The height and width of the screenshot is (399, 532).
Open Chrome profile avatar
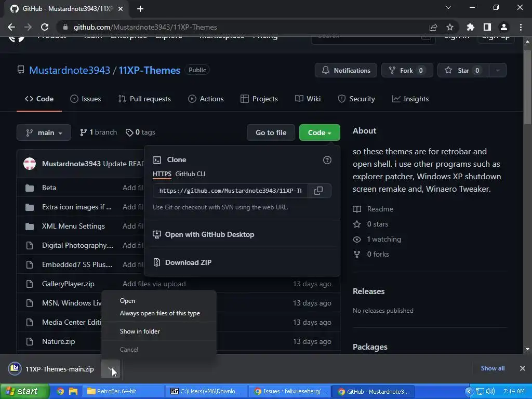(x=504, y=27)
